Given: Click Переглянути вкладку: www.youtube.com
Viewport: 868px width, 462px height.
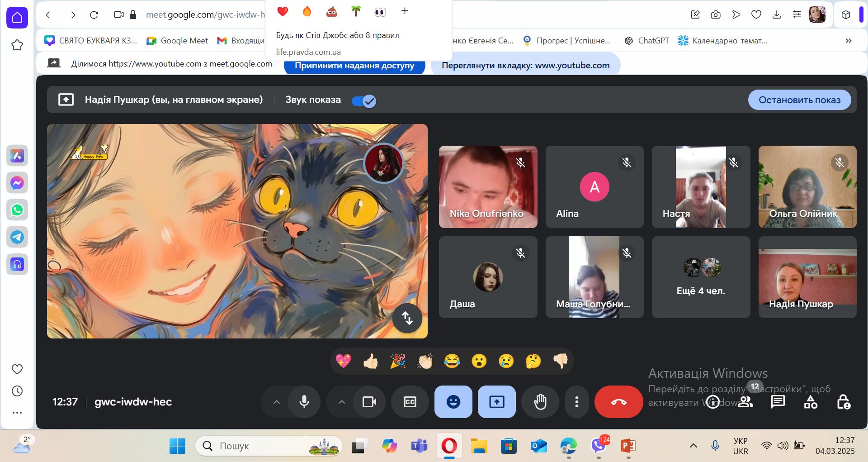Looking at the screenshot, I should [526, 65].
